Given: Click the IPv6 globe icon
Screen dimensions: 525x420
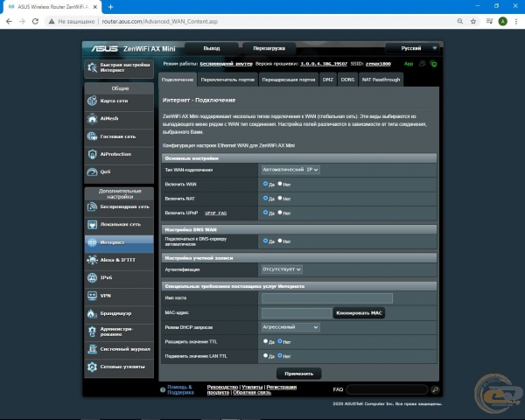Looking at the screenshot, I should click(x=92, y=277).
